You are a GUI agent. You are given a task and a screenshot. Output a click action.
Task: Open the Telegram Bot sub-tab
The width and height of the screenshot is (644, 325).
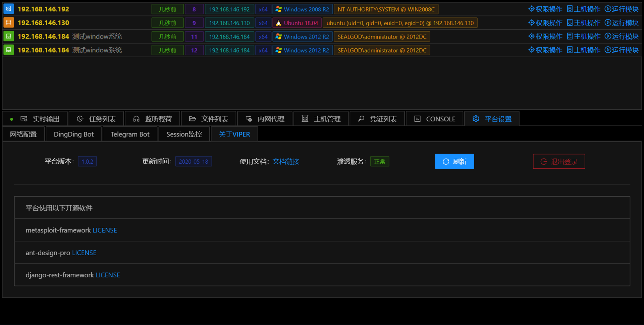pyautogui.click(x=130, y=134)
